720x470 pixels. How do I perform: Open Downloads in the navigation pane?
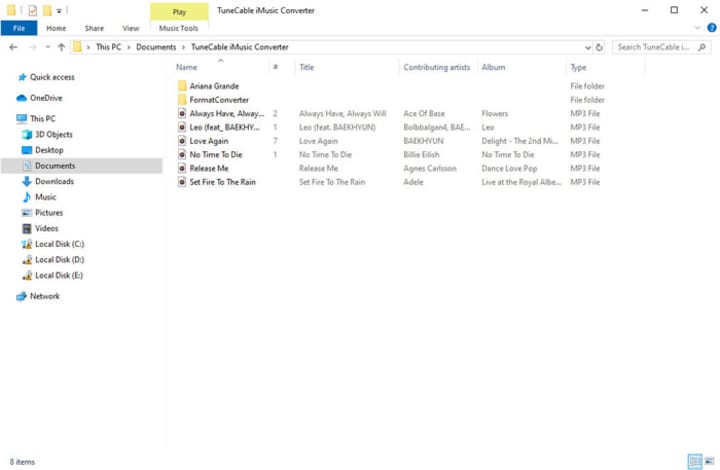(54, 181)
